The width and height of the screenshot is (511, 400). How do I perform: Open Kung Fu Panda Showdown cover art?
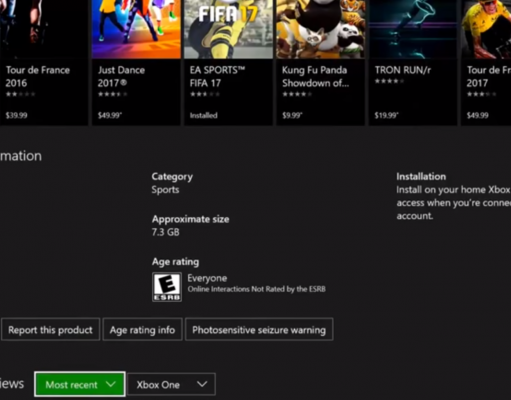tap(321, 29)
